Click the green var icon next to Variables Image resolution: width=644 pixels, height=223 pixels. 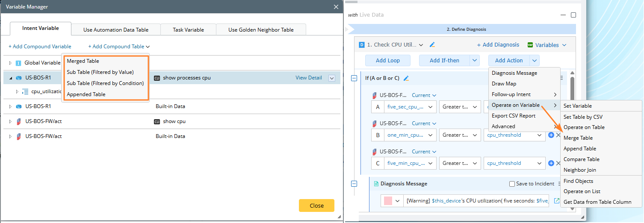coord(530,45)
